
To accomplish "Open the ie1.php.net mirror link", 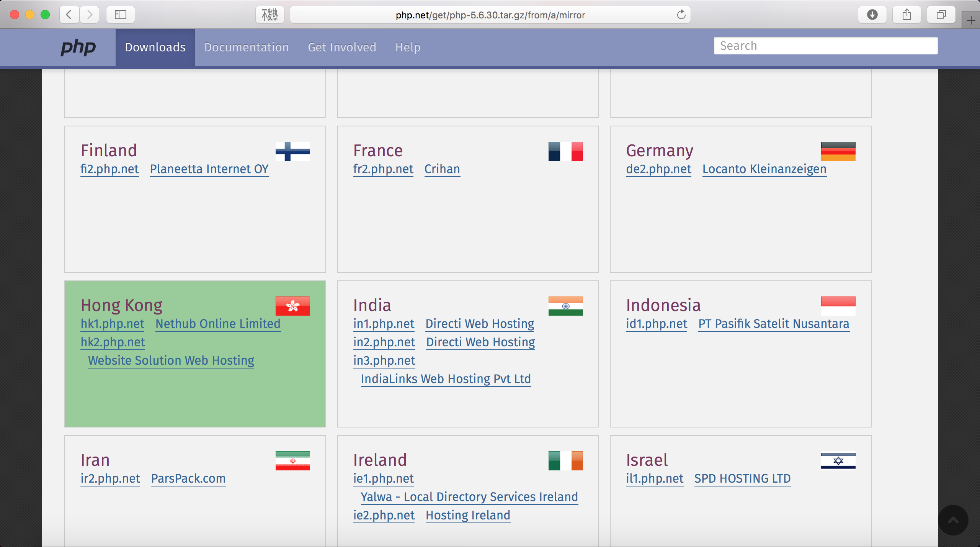I will [383, 478].
